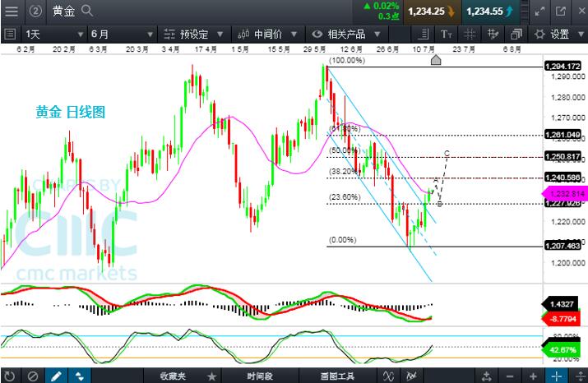Click the search magnifier next to 黄金
The width and height of the screenshot is (588, 383).
tap(87, 12)
